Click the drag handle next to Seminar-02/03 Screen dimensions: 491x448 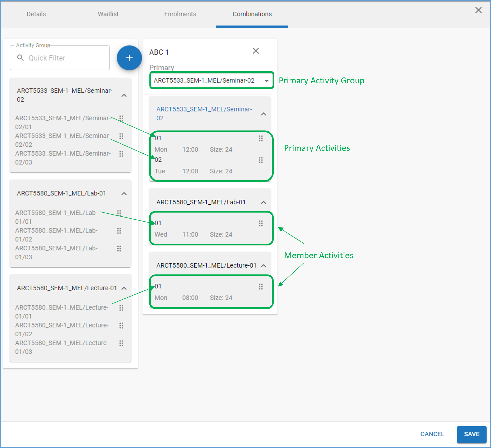pos(122,154)
